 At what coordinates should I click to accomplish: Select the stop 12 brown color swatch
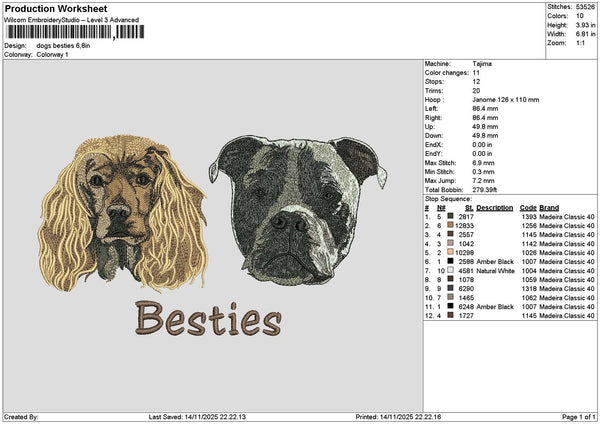coord(451,315)
